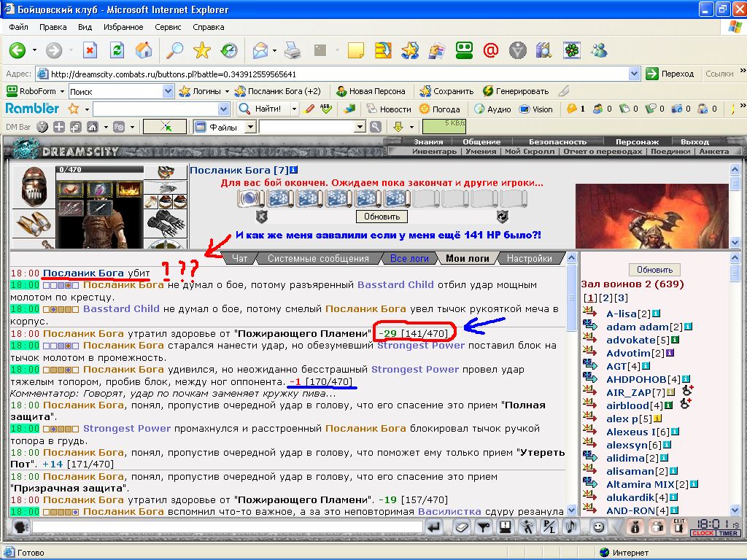Stop page loading with red X icon
Image resolution: width=747 pixels, height=560 pixels.
click(x=90, y=50)
